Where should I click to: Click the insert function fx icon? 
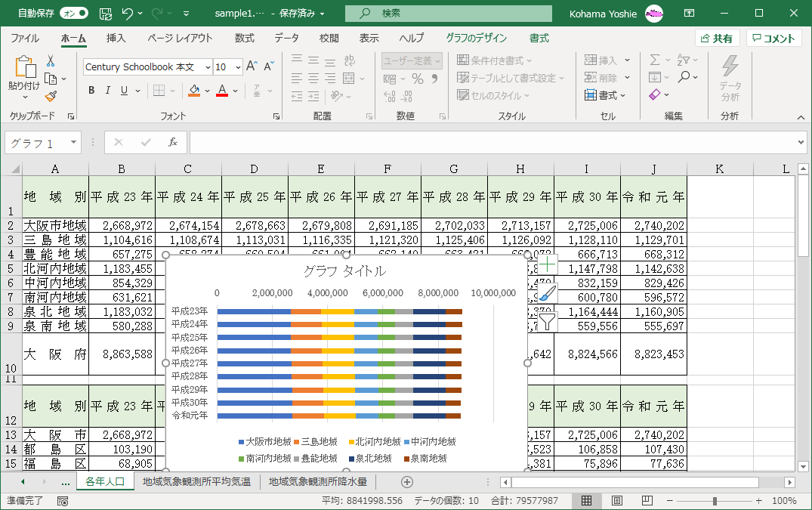[172, 142]
